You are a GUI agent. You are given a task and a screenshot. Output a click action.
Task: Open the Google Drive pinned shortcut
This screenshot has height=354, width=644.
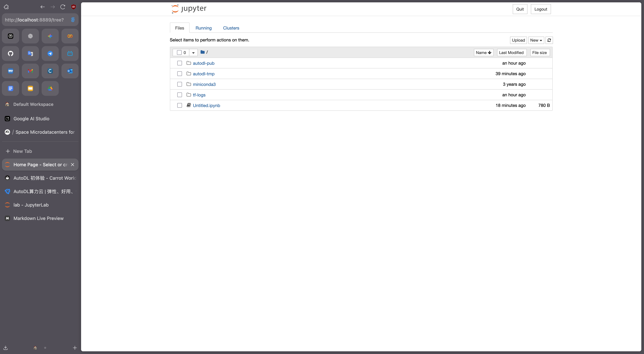50,88
